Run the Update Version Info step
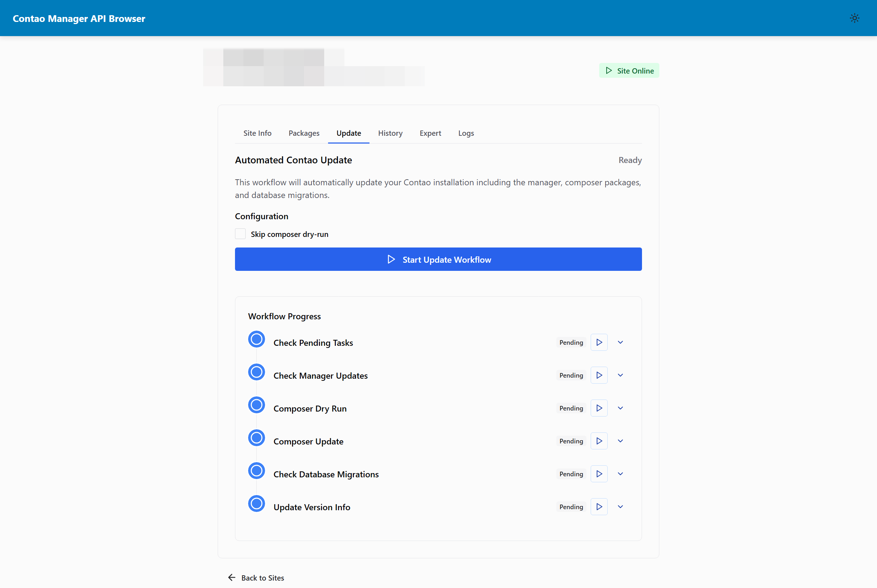This screenshot has height=588, width=877. point(599,507)
